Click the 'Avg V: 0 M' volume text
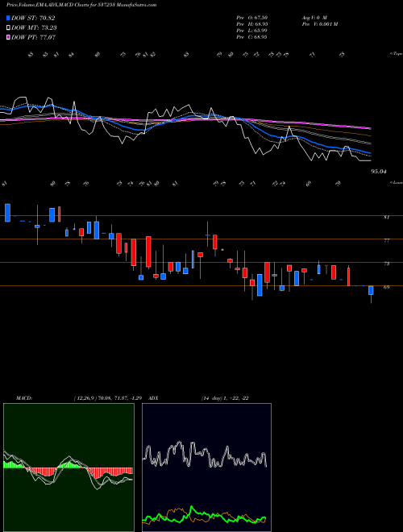Screen dimensions: 403x532 pos(314,17)
